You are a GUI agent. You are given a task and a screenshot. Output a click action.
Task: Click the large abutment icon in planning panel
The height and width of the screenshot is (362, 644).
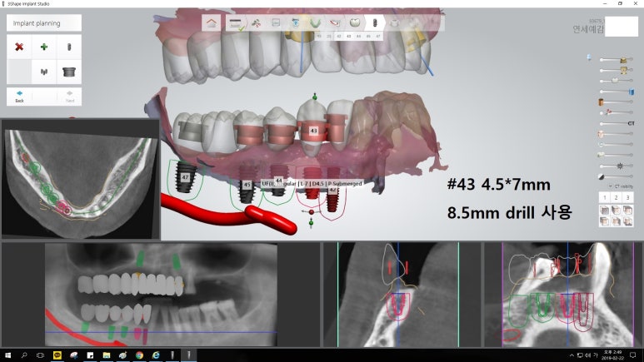pos(68,72)
